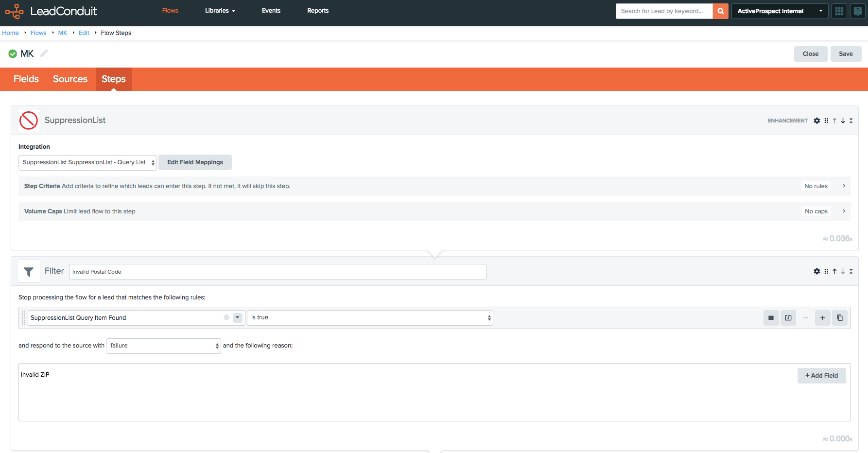
Task: Click the SuppressionList step drag handle dots
Action: click(826, 121)
